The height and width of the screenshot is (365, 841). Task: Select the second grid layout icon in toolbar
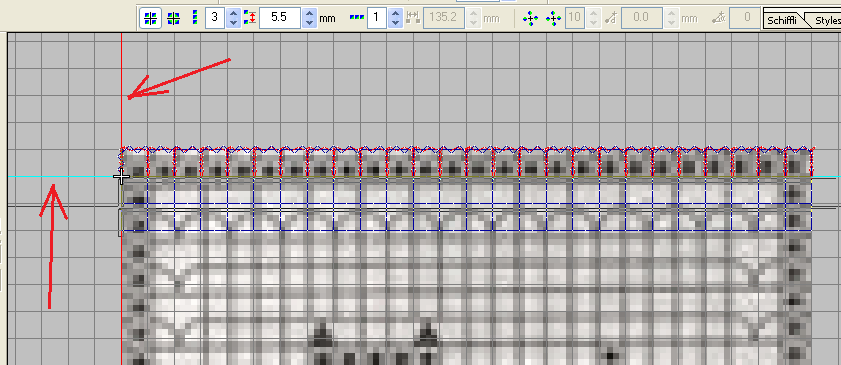click(173, 18)
